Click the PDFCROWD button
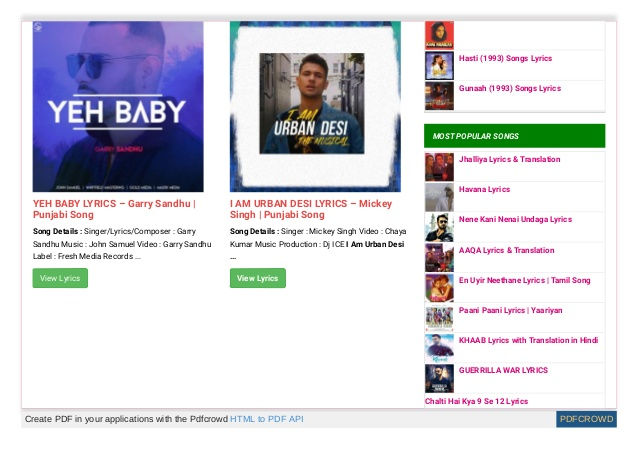 pyautogui.click(x=586, y=419)
